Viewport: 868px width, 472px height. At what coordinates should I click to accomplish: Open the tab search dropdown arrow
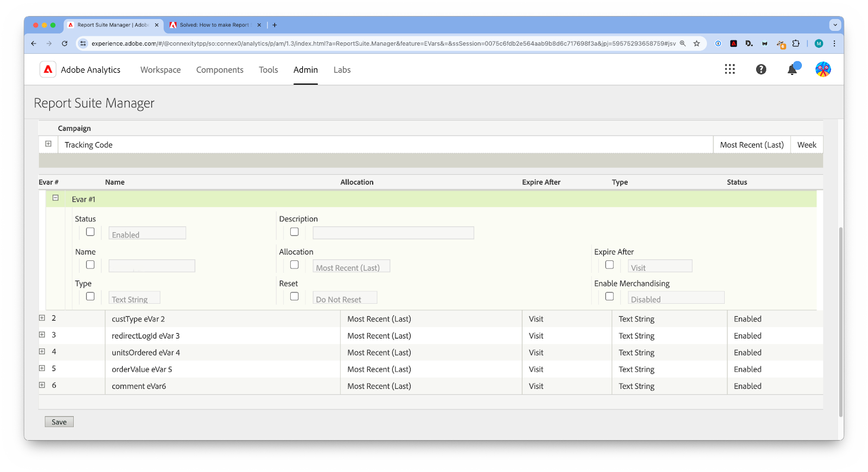point(835,25)
